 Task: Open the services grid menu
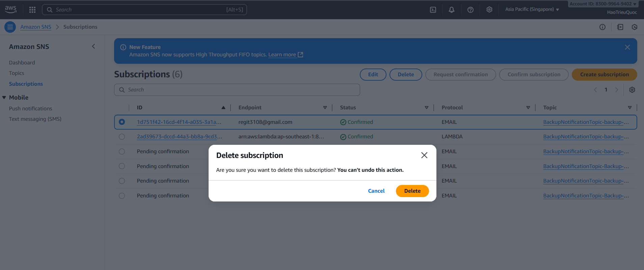click(32, 10)
